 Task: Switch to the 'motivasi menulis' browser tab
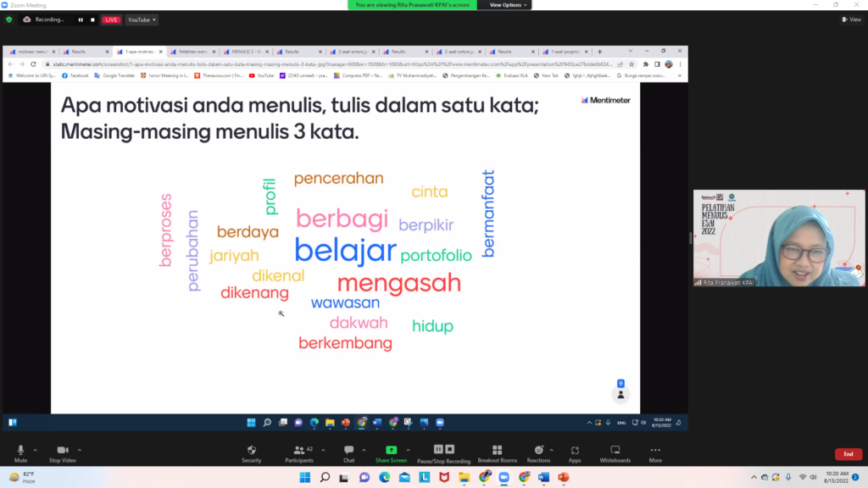(x=32, y=52)
